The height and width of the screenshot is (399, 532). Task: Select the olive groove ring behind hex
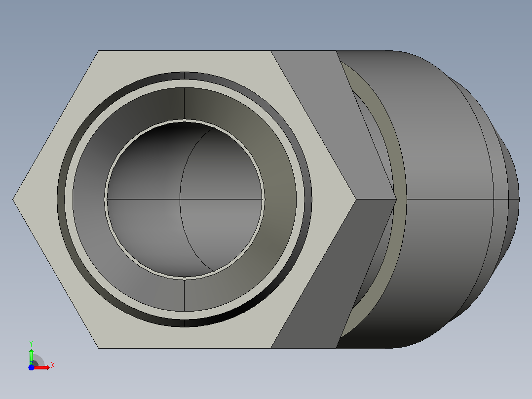point(400,199)
